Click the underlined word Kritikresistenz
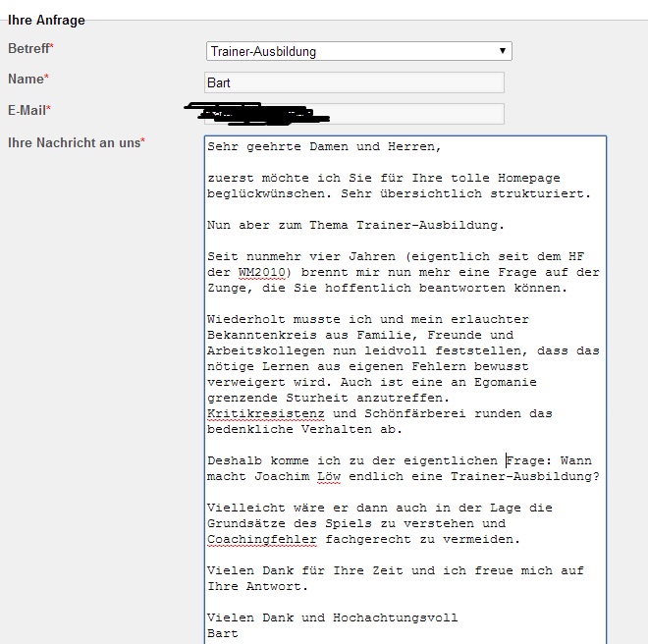The width and height of the screenshot is (648, 644). [266, 413]
